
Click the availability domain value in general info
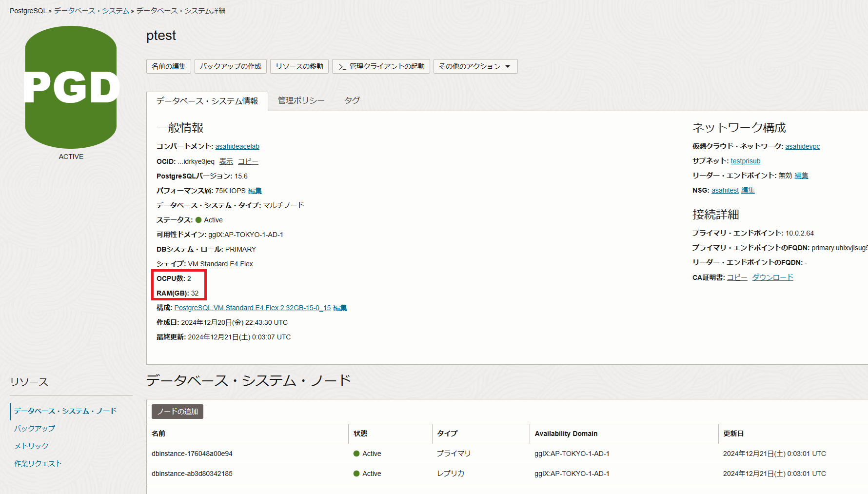pos(246,235)
